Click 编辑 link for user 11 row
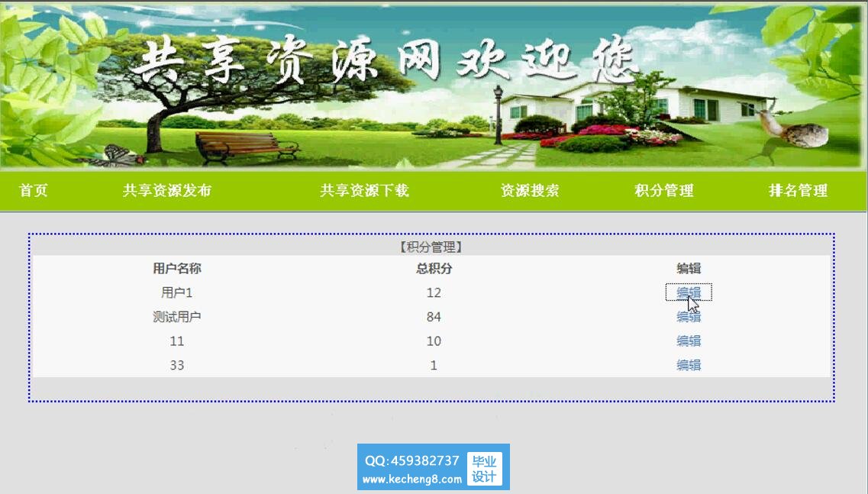 pos(689,341)
